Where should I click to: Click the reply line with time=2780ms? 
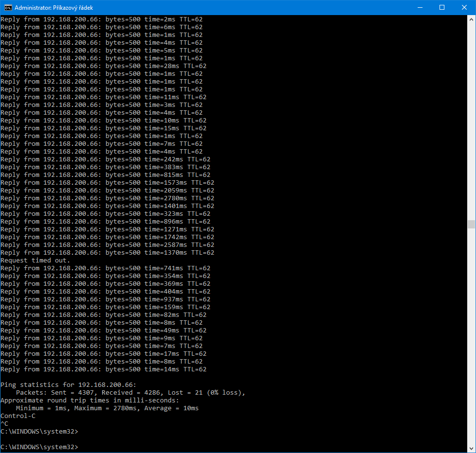[107, 198]
